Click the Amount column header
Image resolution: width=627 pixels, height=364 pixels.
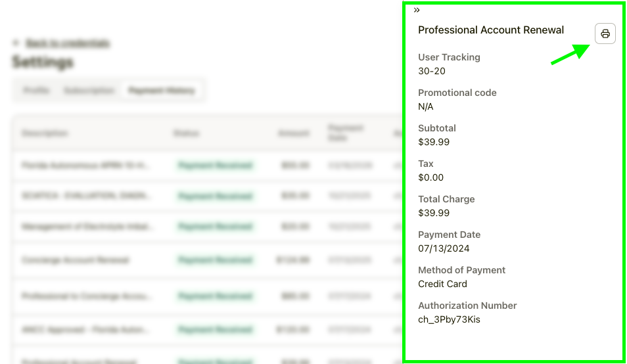point(293,133)
